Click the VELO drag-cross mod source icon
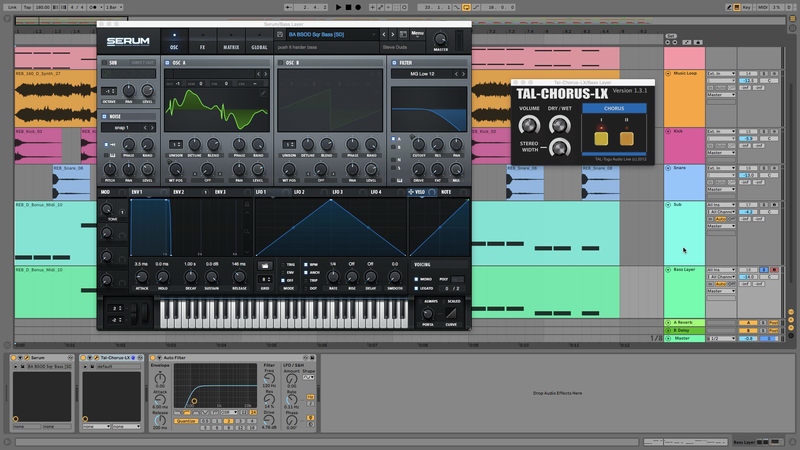The image size is (800, 450). (411, 192)
